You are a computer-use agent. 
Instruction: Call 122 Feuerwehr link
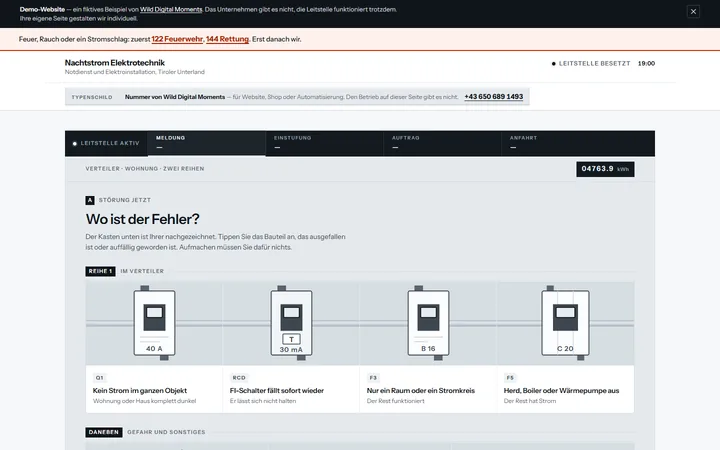pos(177,39)
